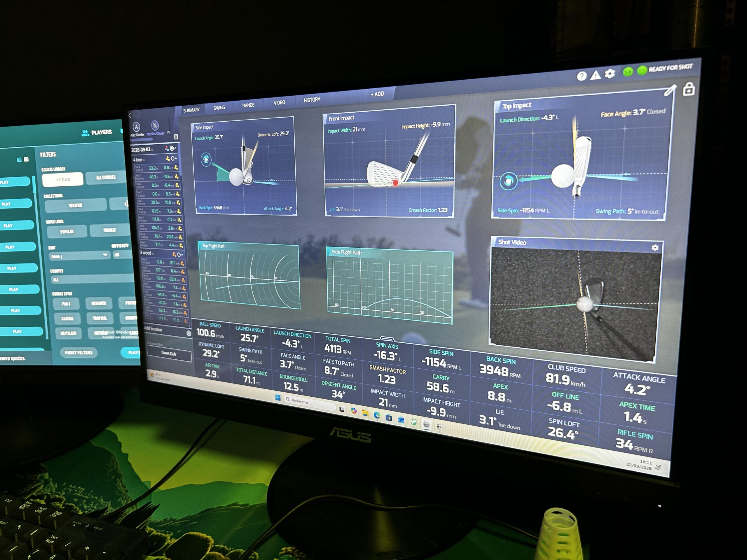Click the back arrow above player list
The width and height of the screenshot is (747, 560).
(130, 116)
